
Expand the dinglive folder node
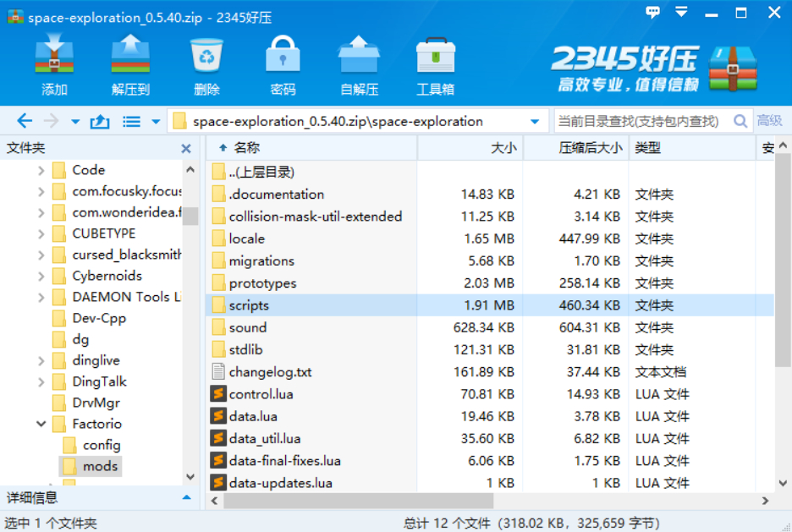41,361
